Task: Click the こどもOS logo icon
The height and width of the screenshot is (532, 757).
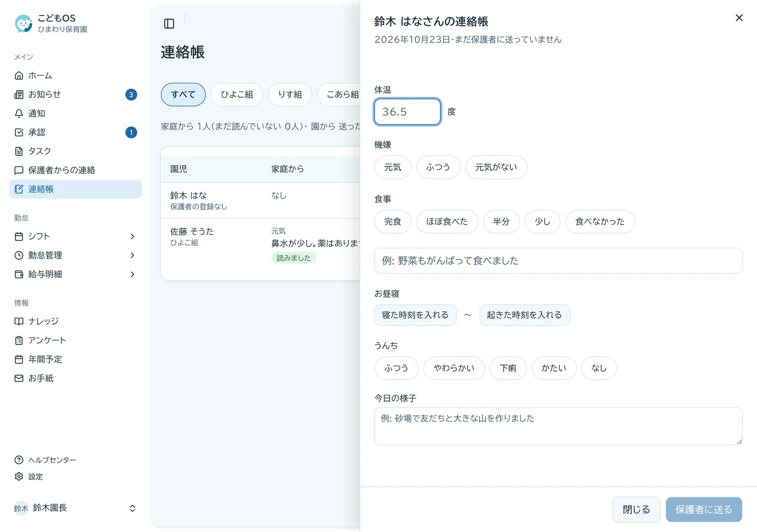Action: (23, 23)
